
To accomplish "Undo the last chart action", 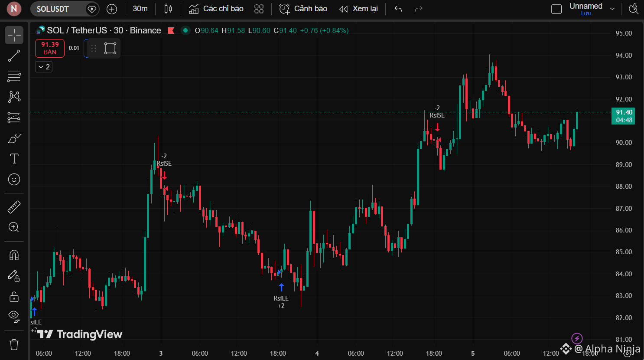I will (398, 9).
